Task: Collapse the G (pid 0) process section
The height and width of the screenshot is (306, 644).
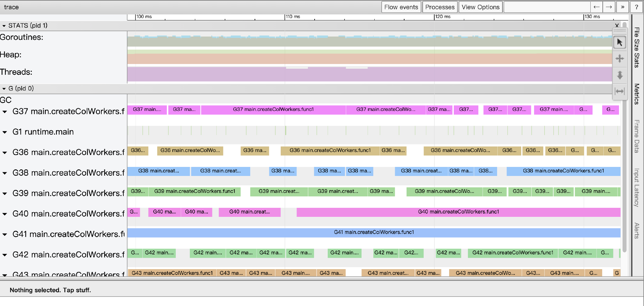Action: [x=4, y=89]
